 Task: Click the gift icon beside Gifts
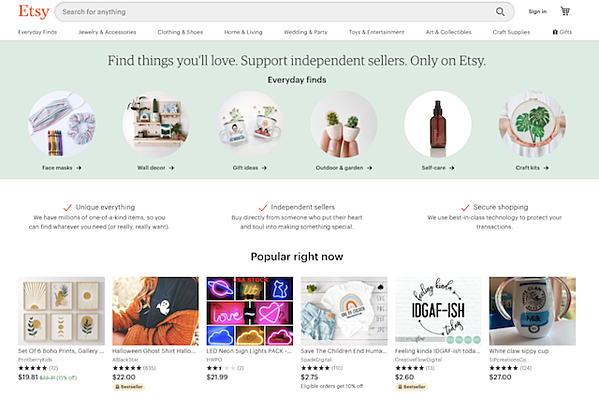pyautogui.click(x=555, y=32)
